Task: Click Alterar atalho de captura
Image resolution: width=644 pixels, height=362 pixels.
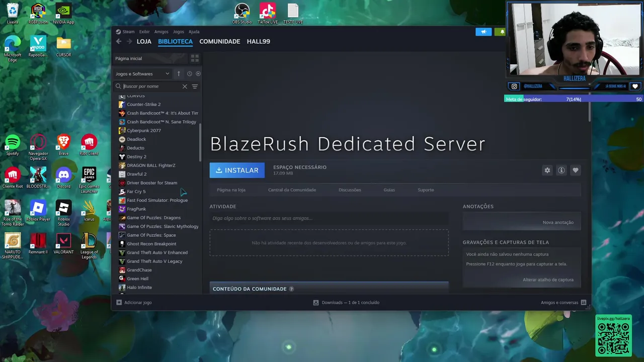Action: click(x=548, y=280)
